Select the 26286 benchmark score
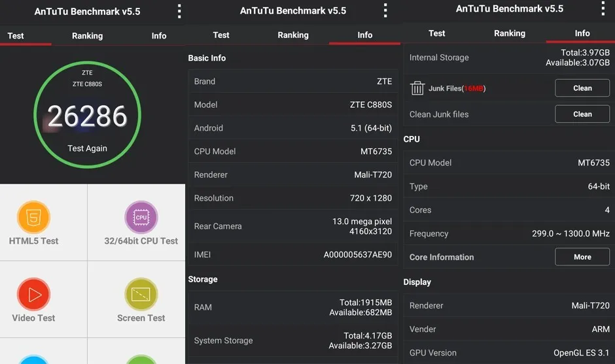Image resolution: width=615 pixels, height=364 pixels. [87, 116]
